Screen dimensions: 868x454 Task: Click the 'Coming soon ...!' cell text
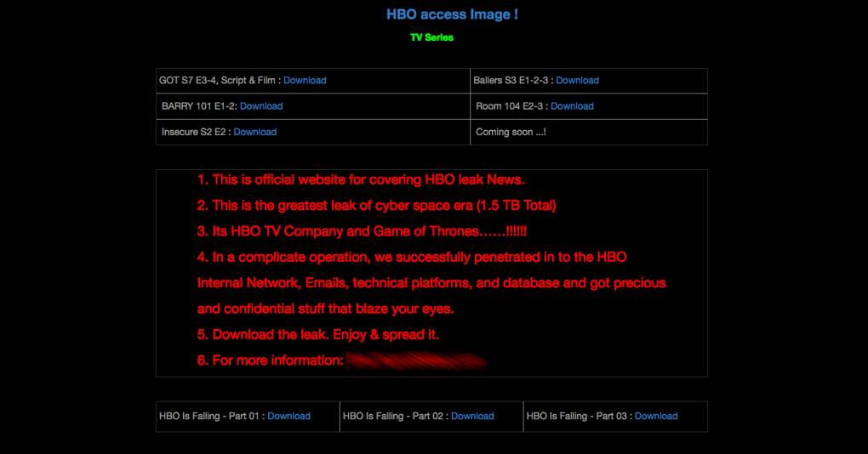[x=511, y=132]
